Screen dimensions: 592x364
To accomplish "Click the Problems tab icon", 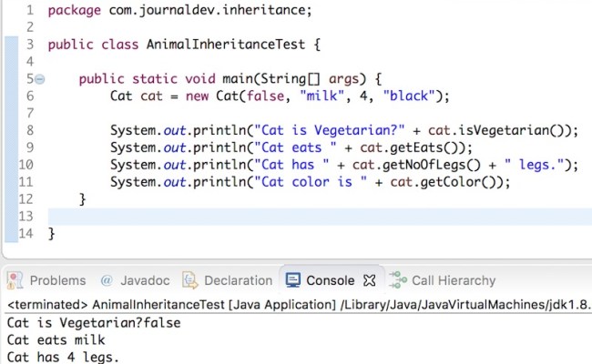I will click(x=15, y=280).
